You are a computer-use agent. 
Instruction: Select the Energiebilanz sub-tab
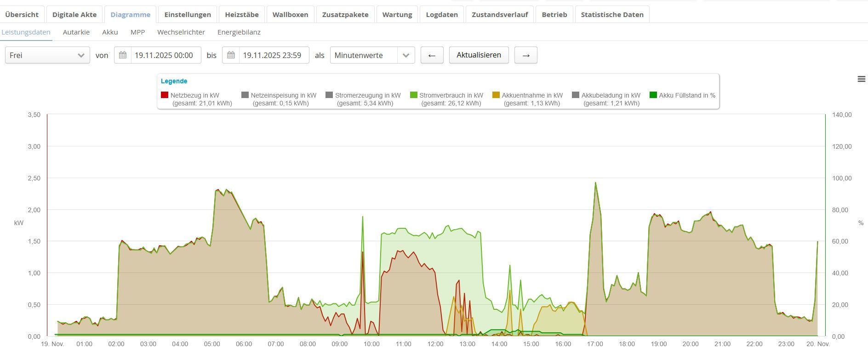pos(239,32)
